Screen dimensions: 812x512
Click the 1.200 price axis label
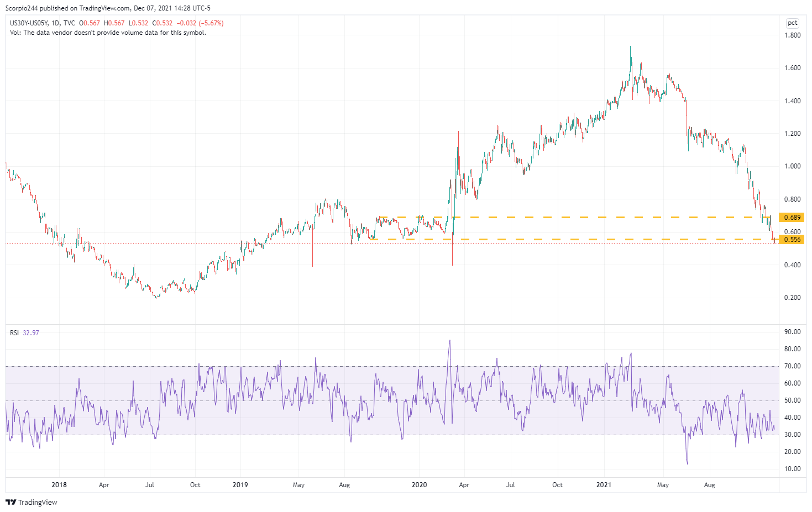[x=792, y=134]
